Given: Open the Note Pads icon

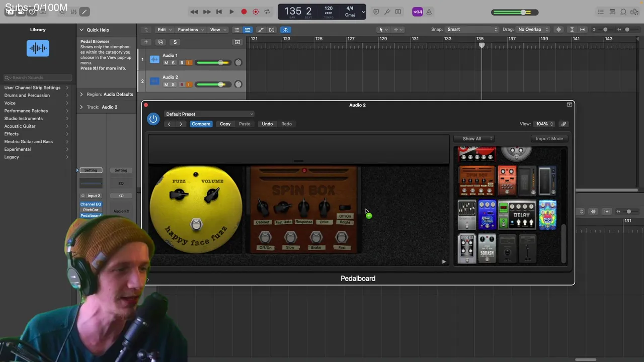Looking at the screenshot, I should point(612,12).
